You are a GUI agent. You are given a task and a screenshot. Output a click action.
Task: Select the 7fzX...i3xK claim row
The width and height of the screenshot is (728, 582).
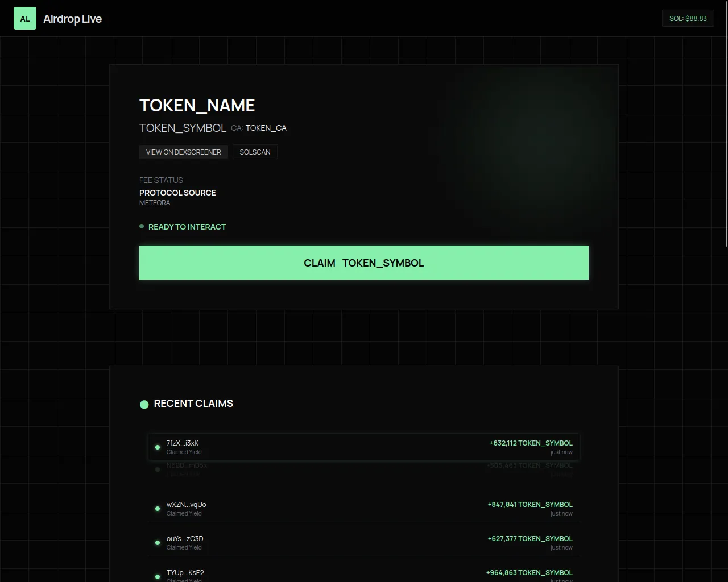tap(364, 447)
